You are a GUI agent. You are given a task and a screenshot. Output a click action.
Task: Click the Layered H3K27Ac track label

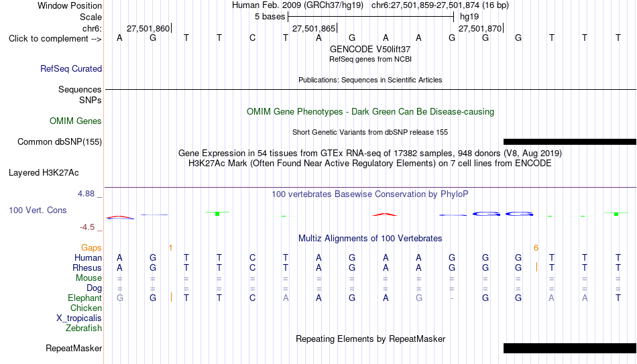click(x=44, y=173)
